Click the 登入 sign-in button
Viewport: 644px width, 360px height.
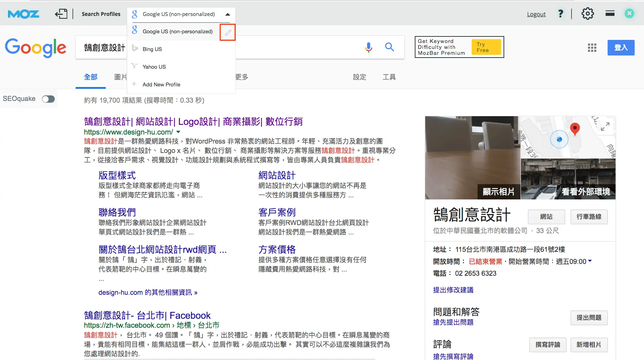coord(621,48)
